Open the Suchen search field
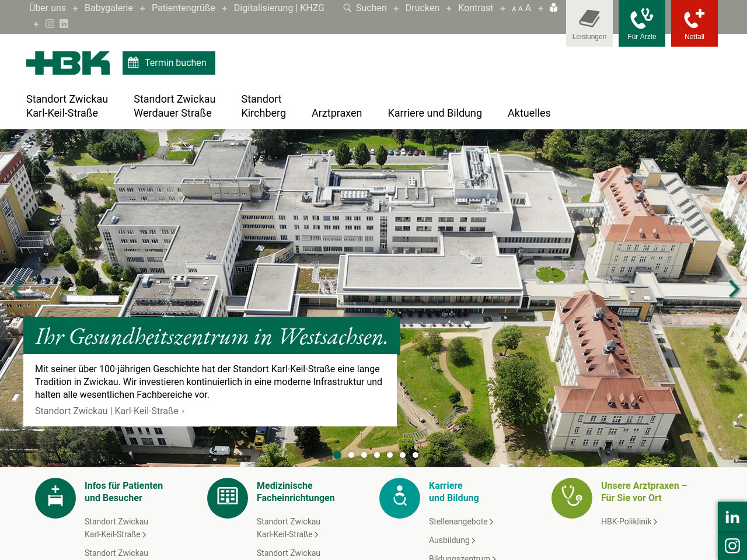The height and width of the screenshot is (560, 747). [365, 8]
